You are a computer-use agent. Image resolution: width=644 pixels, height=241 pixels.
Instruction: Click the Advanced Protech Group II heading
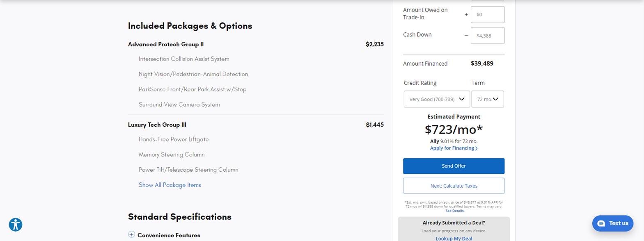[x=166, y=44]
